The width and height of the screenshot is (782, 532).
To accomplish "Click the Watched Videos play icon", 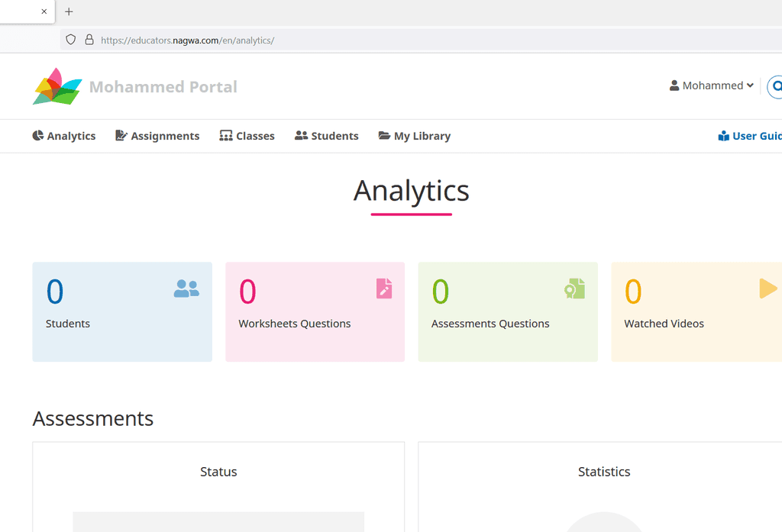I will pyautogui.click(x=768, y=289).
